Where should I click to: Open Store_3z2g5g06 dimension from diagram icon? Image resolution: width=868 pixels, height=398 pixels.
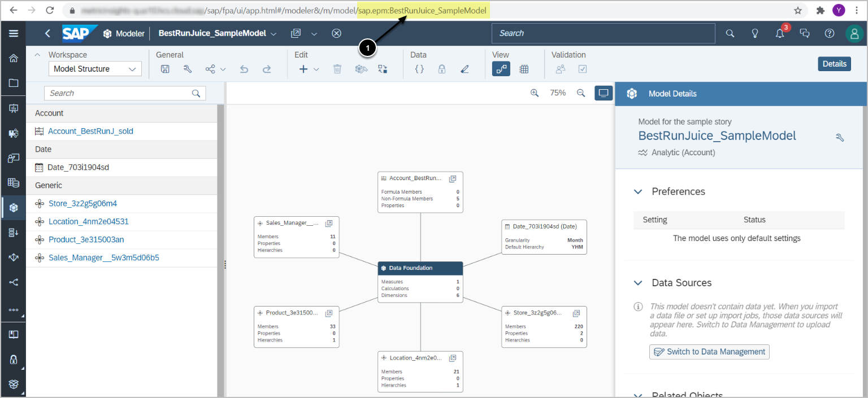click(x=576, y=313)
